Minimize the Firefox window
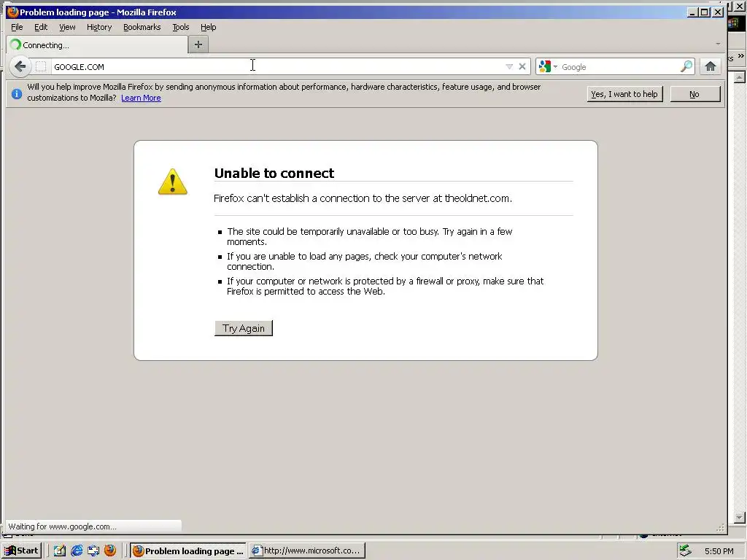The image size is (747, 560). coord(693,12)
